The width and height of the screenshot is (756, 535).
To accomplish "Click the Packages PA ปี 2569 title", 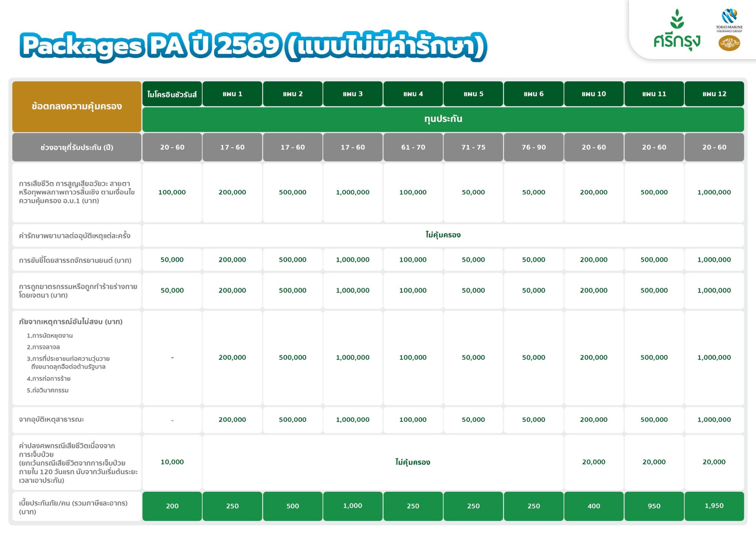I will pos(253,46).
